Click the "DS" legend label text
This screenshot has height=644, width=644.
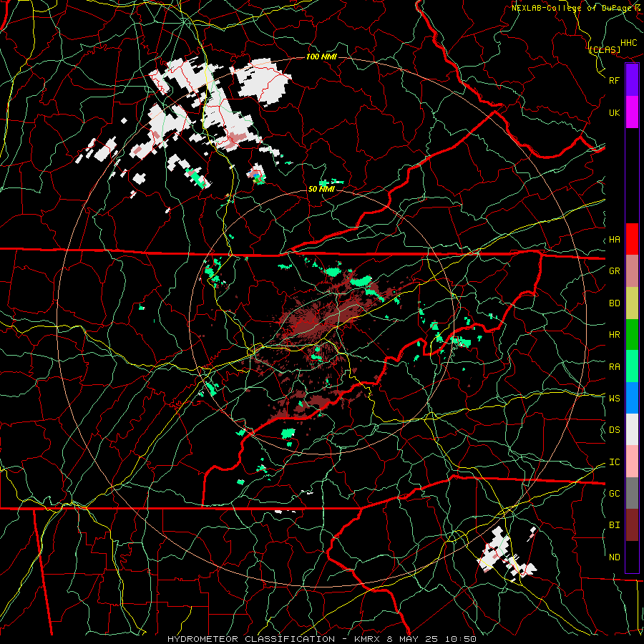614,430
